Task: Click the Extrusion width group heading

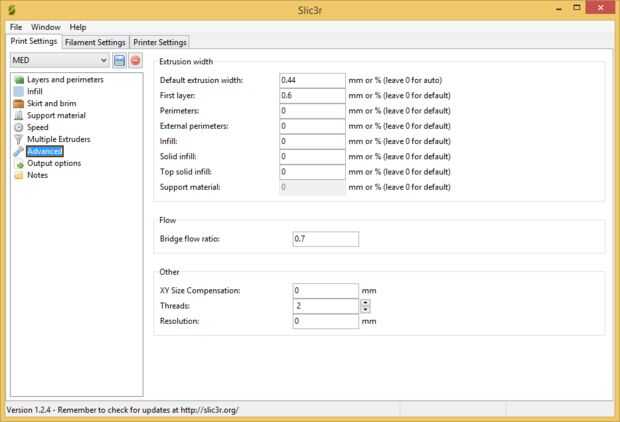Action: point(186,62)
